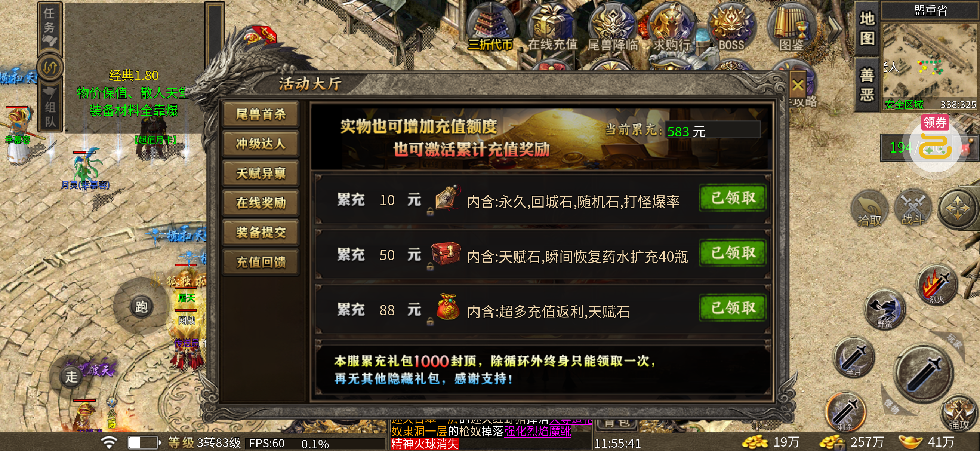The height and width of the screenshot is (451, 980).
Task: Toggle the 战斗 combat mode button
Action: pos(913,209)
